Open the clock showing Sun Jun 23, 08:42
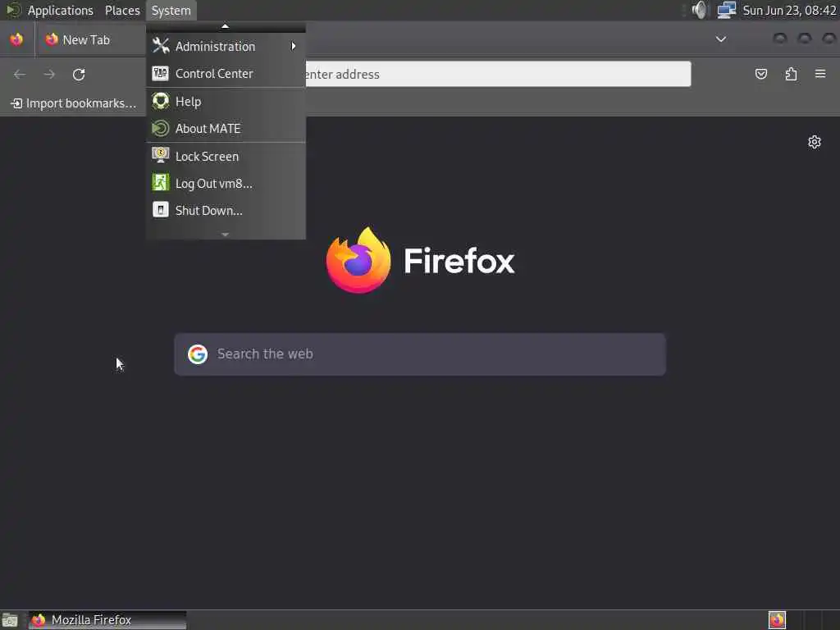Viewport: 840px width, 630px height. (x=790, y=10)
